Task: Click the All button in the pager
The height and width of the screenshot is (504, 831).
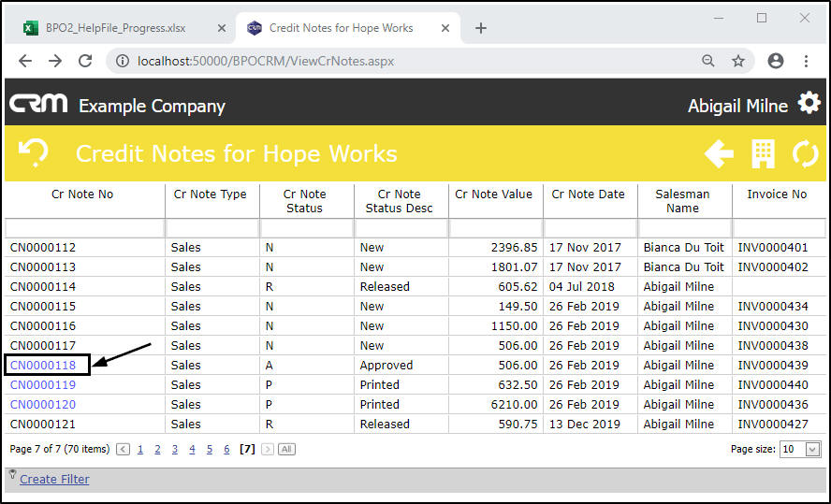Action: [x=286, y=450]
